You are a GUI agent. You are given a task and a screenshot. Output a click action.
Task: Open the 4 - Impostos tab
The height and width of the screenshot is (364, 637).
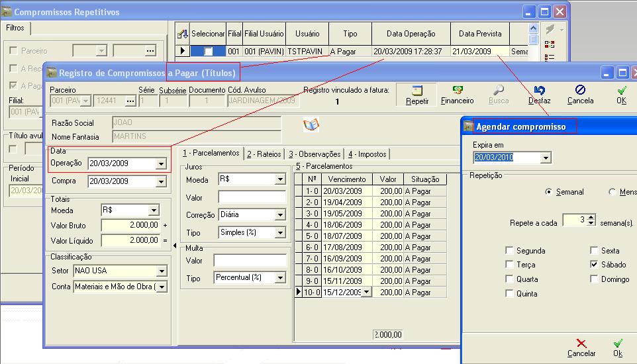[x=367, y=154]
